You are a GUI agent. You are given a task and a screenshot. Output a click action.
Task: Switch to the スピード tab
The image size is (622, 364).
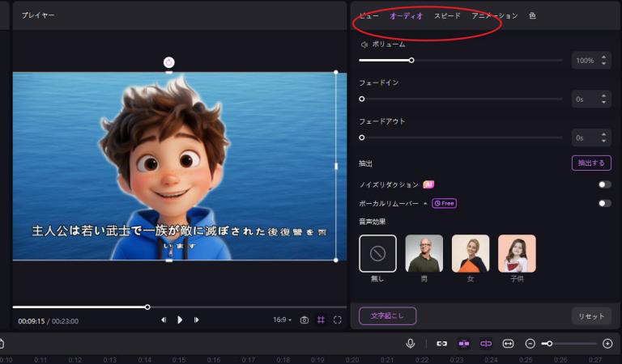click(x=447, y=16)
